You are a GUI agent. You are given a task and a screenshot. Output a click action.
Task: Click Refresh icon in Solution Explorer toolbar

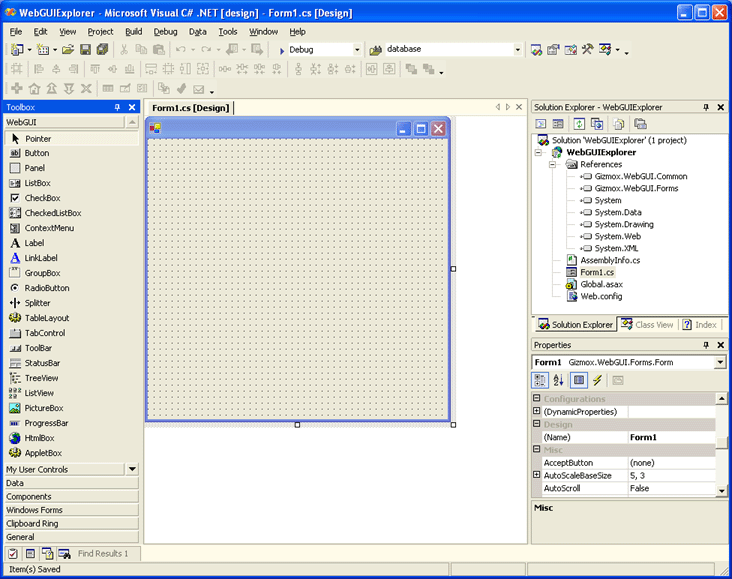[x=579, y=124]
